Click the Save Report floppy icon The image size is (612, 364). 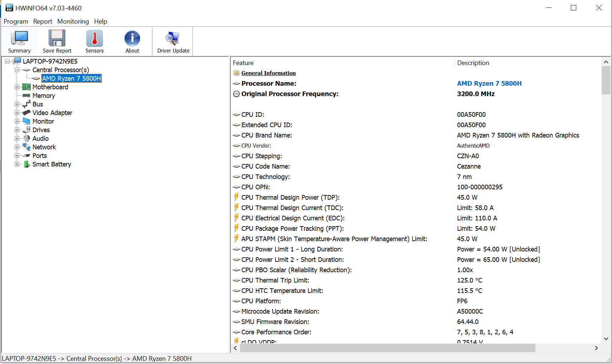[57, 38]
